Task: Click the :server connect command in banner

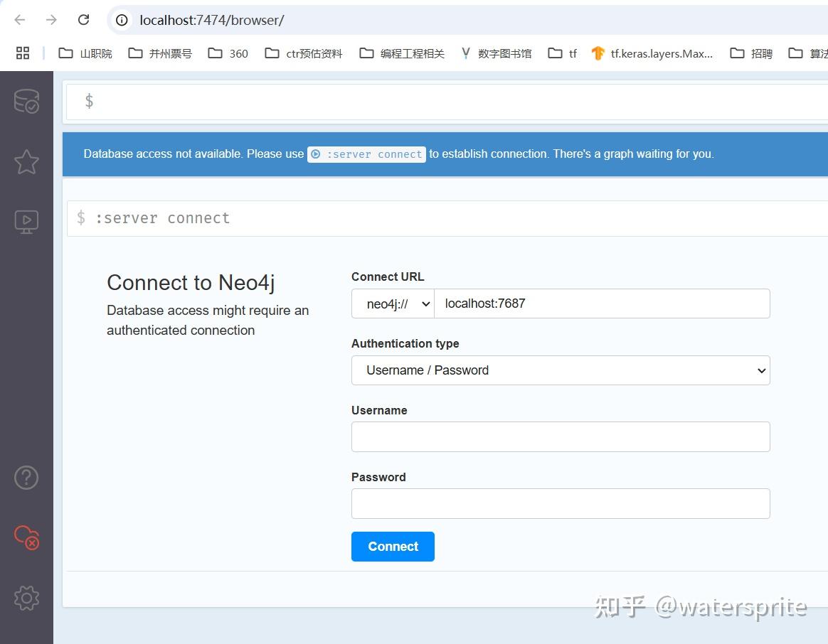Action: tap(366, 154)
